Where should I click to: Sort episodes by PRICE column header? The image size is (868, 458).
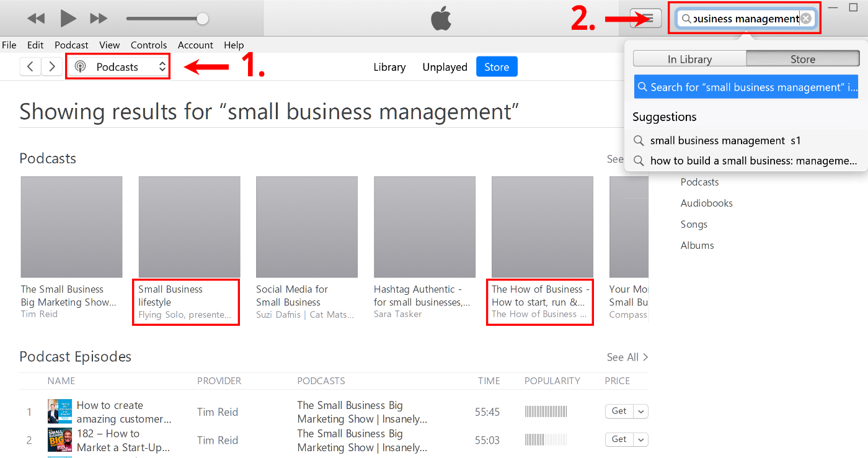(618, 380)
